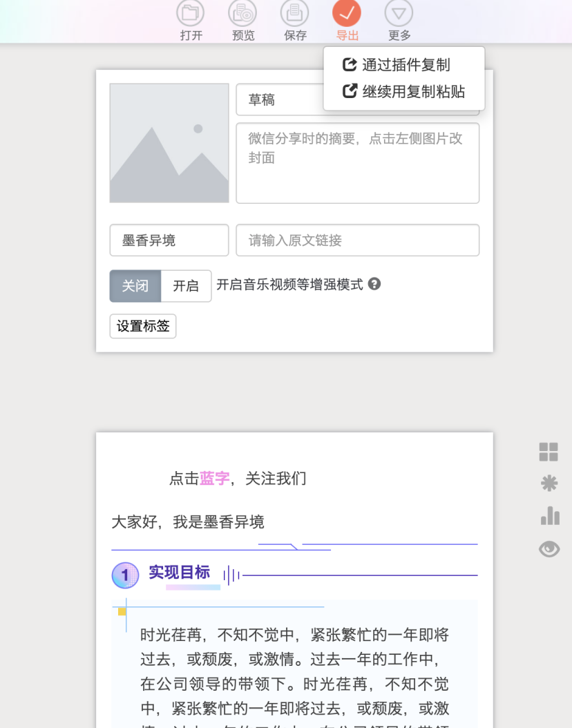Click the asterisk icon in right sidebar
This screenshot has height=728, width=572.
point(549,484)
